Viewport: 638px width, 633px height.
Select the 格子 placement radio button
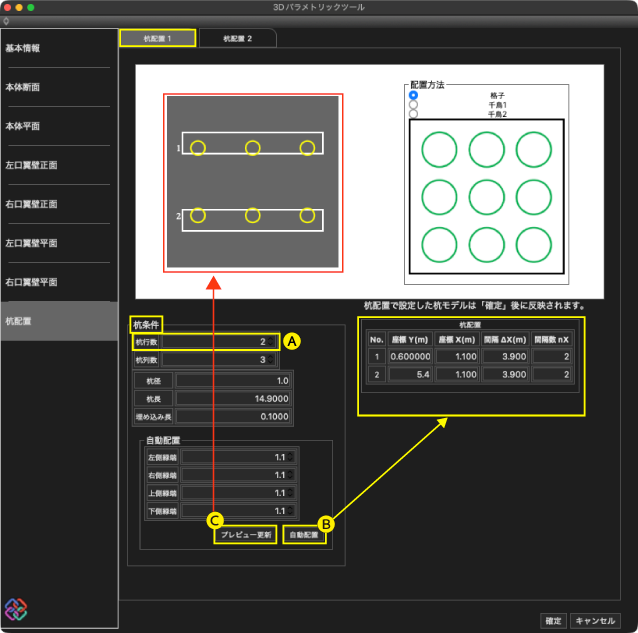click(x=413, y=95)
